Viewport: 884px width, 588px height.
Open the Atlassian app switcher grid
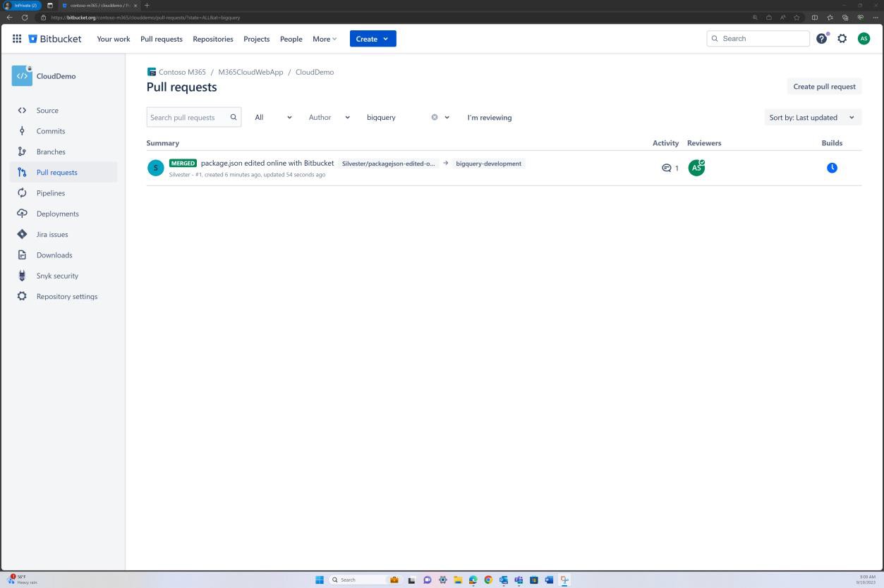[x=17, y=39]
